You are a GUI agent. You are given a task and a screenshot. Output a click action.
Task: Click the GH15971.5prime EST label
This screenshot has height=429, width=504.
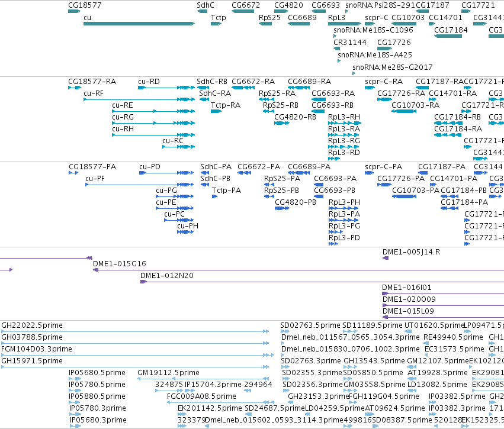[x=32, y=361]
